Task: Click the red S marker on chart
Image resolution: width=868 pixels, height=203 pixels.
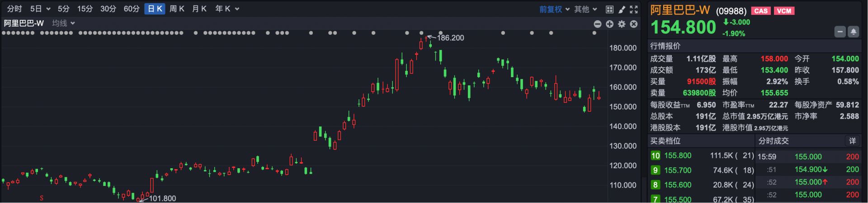Action: click(x=42, y=198)
